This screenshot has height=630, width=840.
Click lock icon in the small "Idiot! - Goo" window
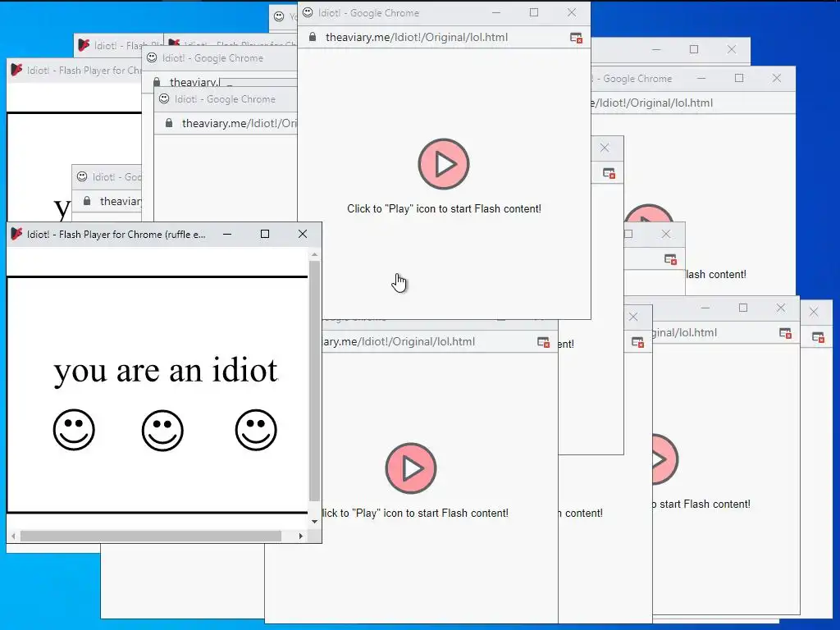click(87, 201)
